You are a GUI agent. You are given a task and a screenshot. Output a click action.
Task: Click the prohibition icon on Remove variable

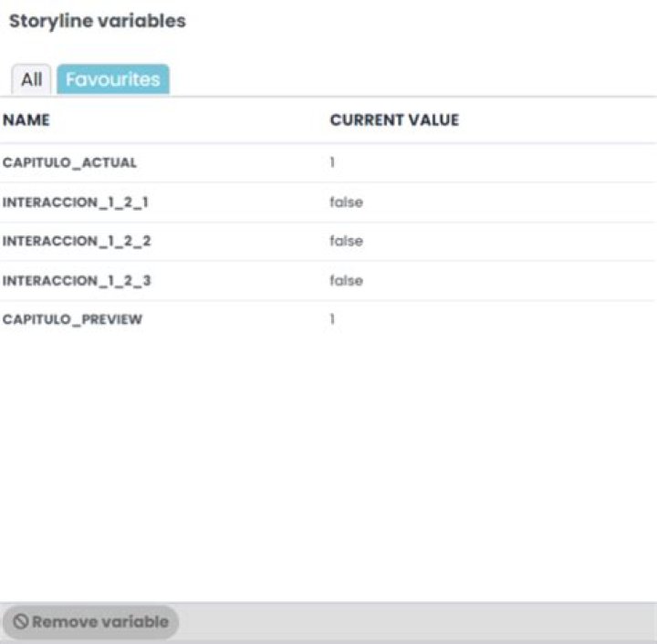(20, 622)
